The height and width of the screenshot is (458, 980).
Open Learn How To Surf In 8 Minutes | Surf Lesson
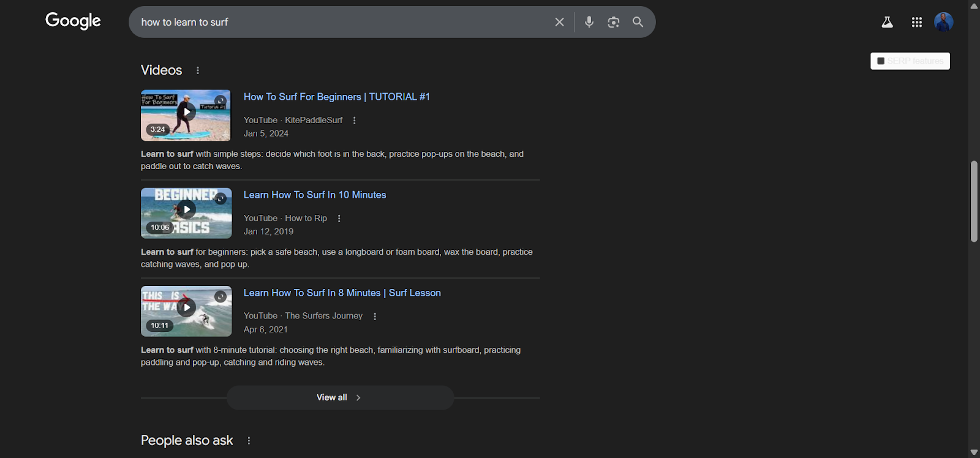(x=342, y=293)
